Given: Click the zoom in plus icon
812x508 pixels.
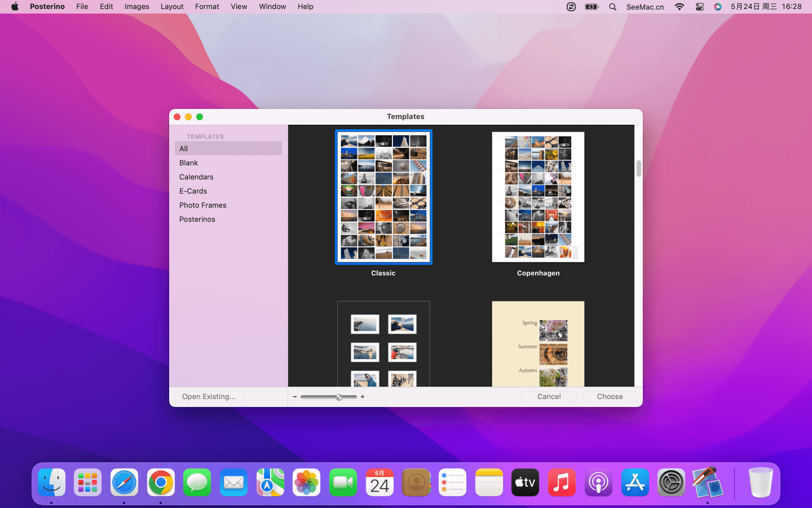Looking at the screenshot, I should (363, 397).
